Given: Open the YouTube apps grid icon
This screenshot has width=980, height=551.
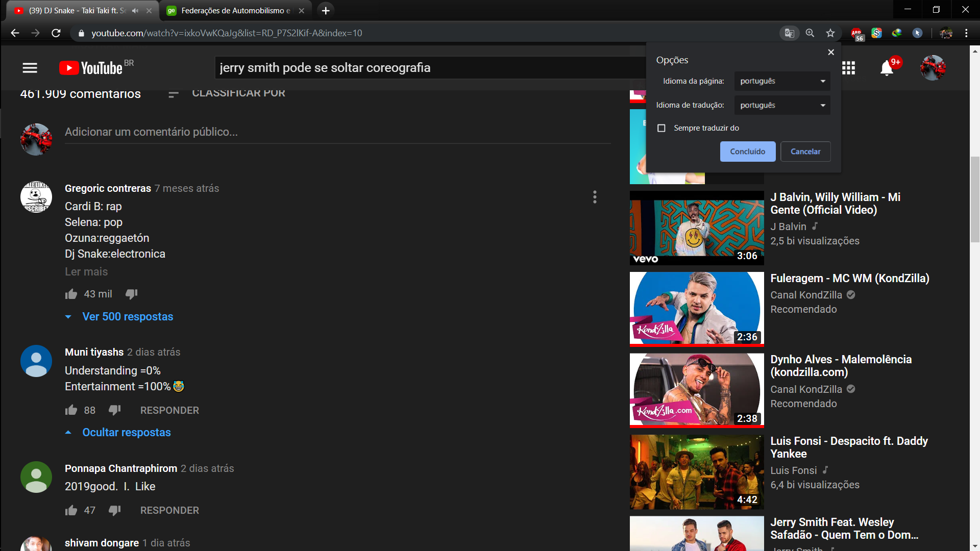Looking at the screenshot, I should tap(848, 68).
